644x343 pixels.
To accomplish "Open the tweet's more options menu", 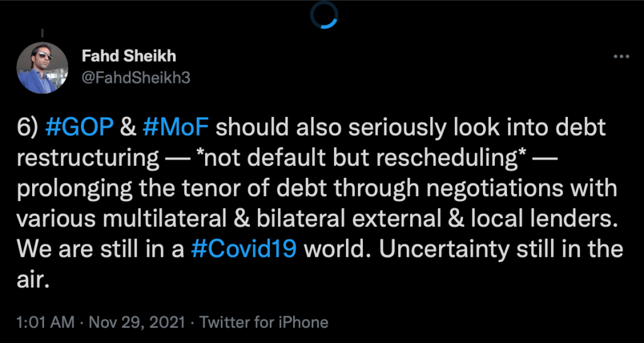I will [621, 57].
